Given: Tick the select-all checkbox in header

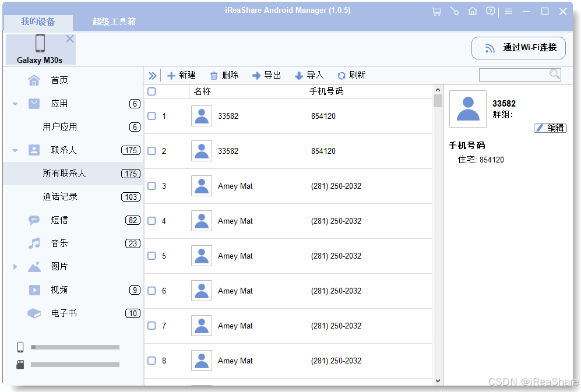Looking at the screenshot, I should pyautogui.click(x=152, y=91).
